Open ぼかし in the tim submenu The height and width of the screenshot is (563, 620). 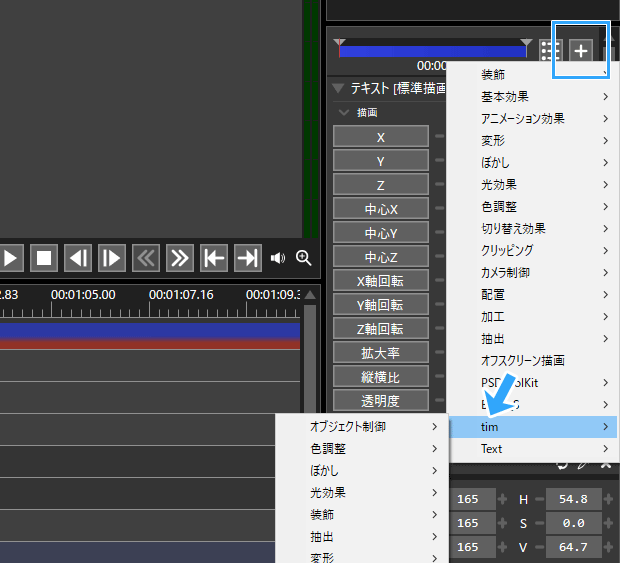pyautogui.click(x=362, y=470)
